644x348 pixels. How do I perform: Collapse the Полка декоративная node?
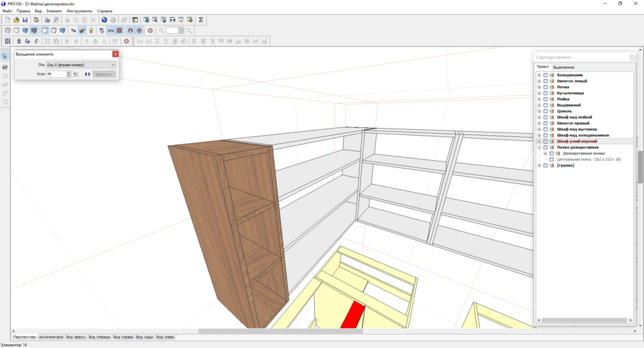click(539, 147)
